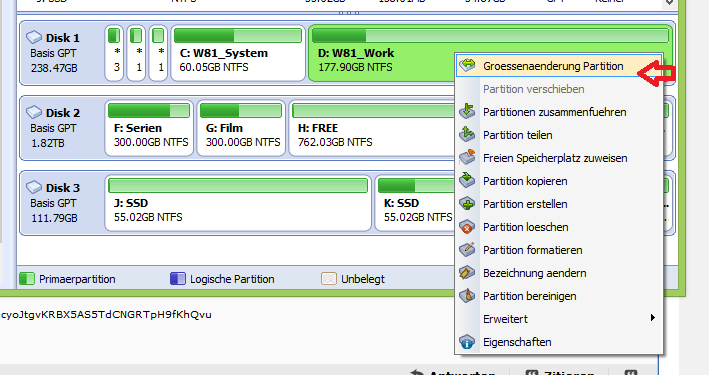This screenshot has height=375, width=709.
Task: Select Partitionen zusammenfuehren menu entry
Action: click(x=559, y=112)
